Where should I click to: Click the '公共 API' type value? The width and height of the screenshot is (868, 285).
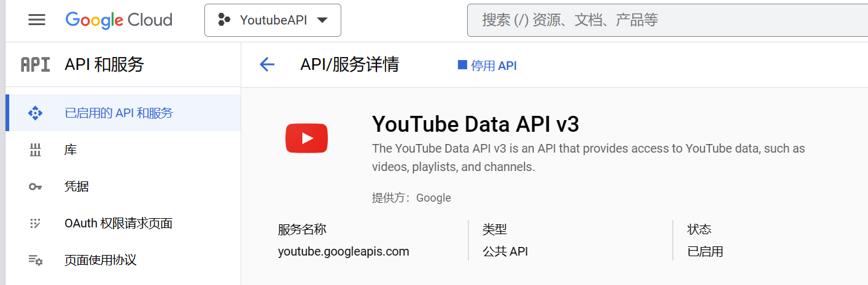point(505,251)
